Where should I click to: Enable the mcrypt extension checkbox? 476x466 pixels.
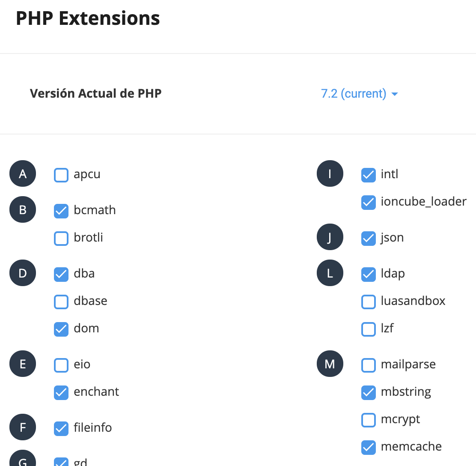click(x=369, y=420)
